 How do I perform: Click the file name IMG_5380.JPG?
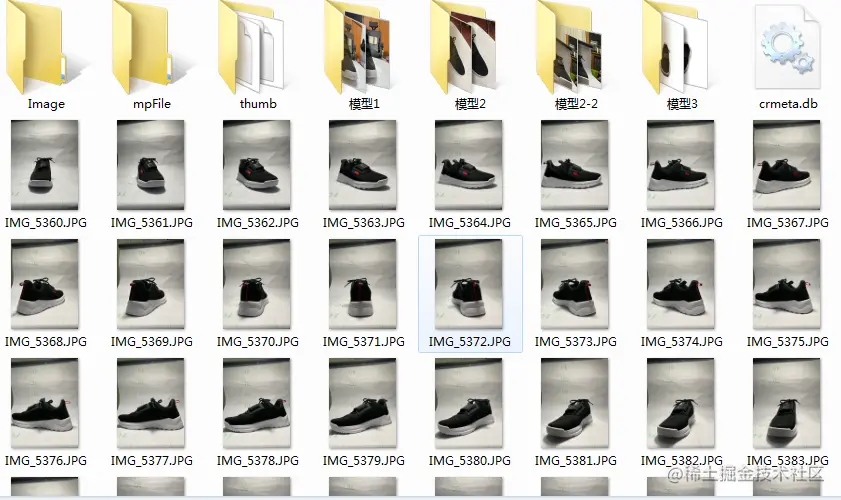click(470, 461)
